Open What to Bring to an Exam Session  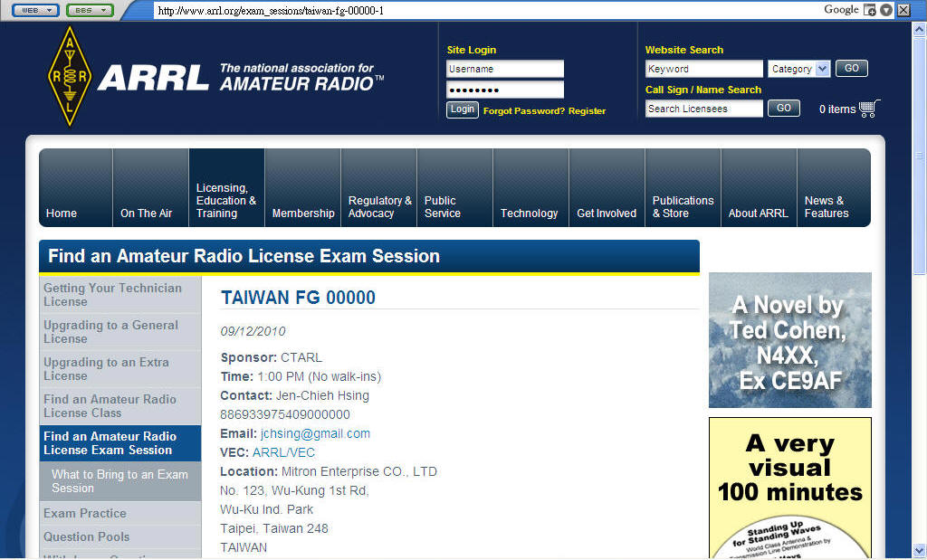pyautogui.click(x=120, y=481)
